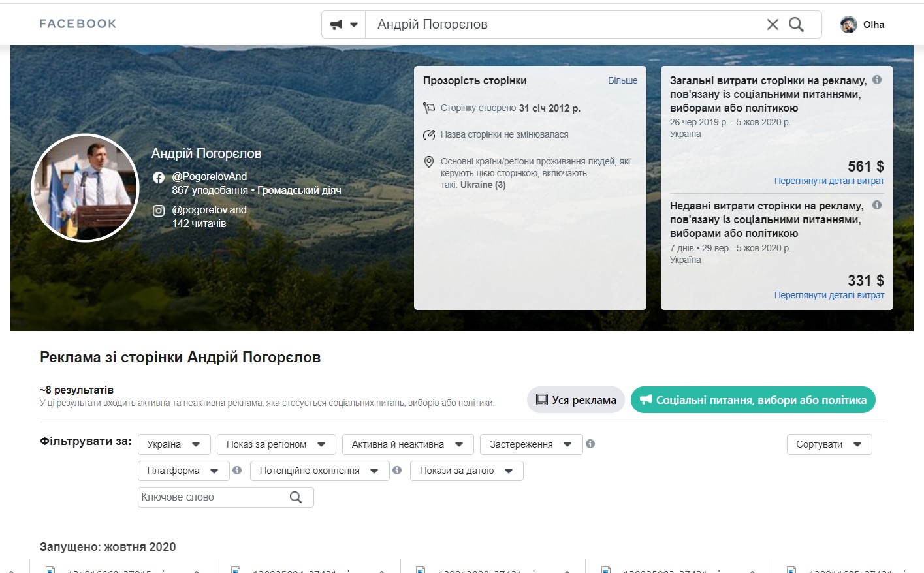Open the ad category megaphone dropdown
This screenshot has height=573, width=924.
click(x=343, y=25)
